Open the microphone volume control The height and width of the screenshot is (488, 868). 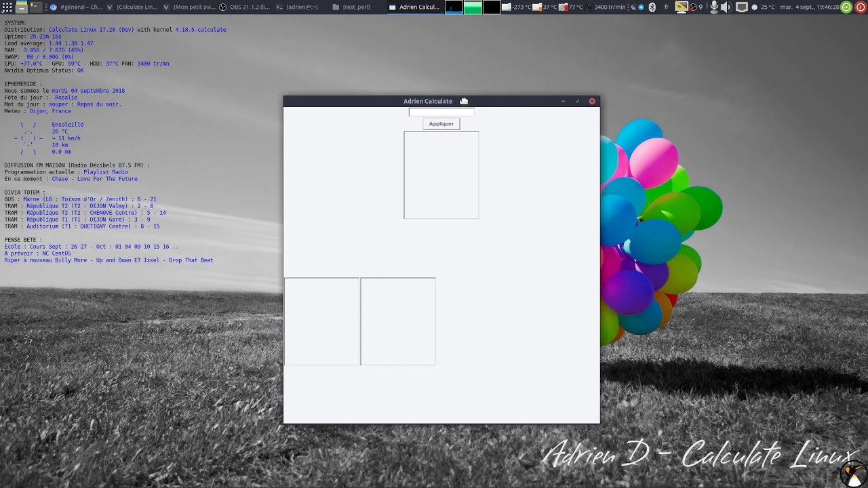tap(714, 7)
